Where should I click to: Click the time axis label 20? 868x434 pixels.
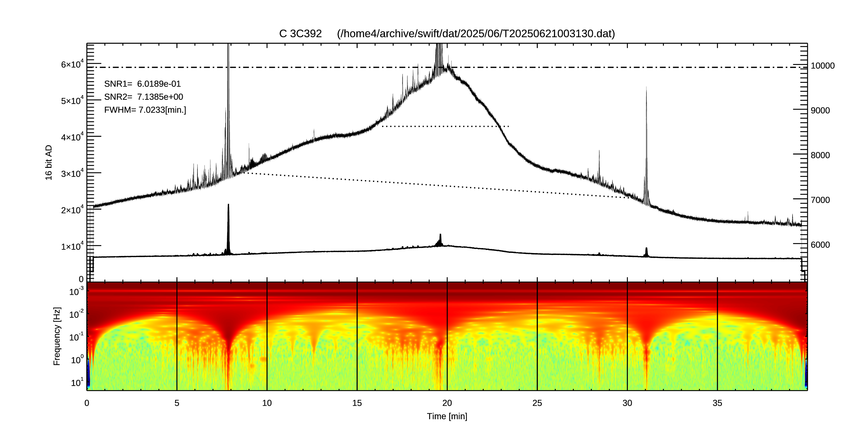tap(447, 403)
